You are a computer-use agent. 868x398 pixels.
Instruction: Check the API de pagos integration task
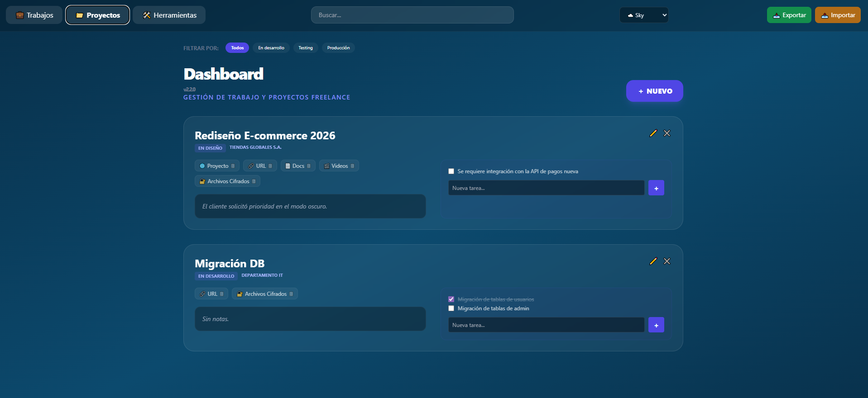451,171
